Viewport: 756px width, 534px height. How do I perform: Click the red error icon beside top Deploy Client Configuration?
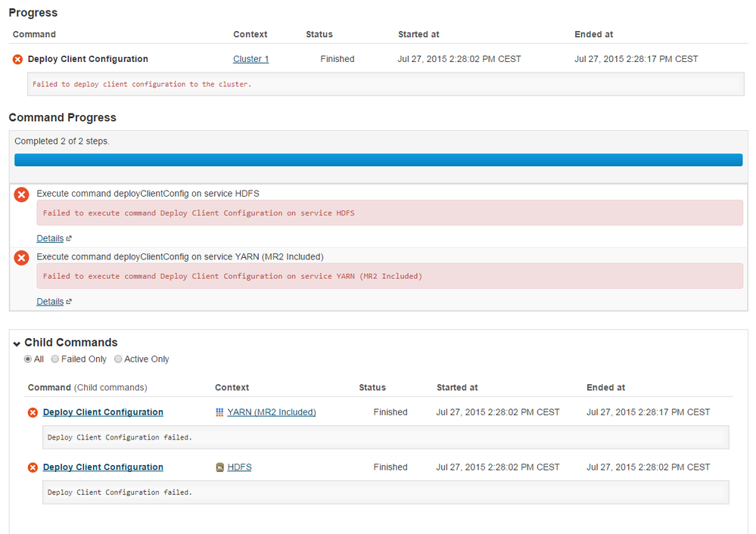[x=17, y=59]
